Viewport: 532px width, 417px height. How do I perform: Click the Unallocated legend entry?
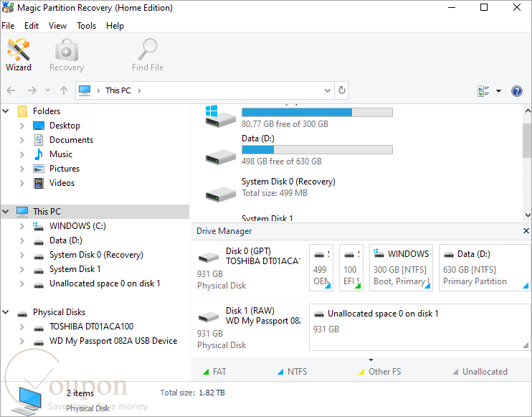(480, 372)
